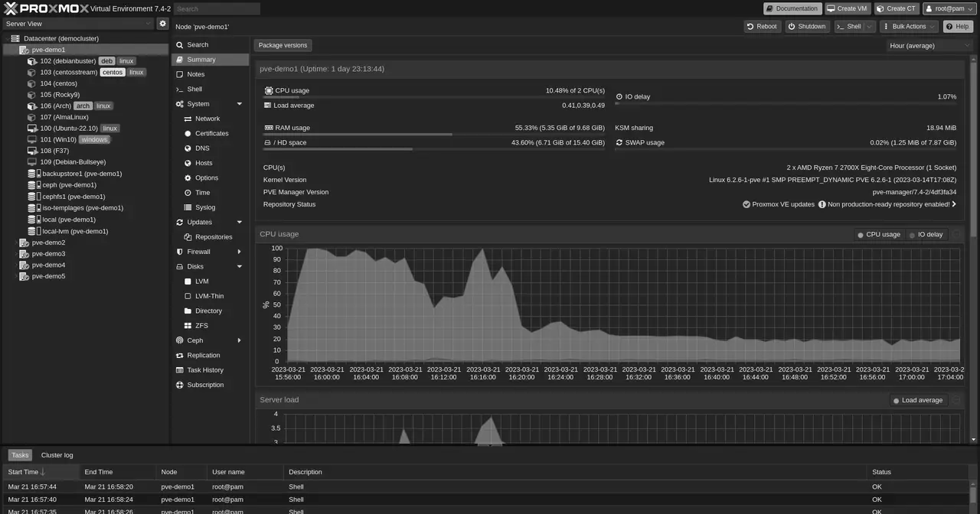
Task: Click the top Search input field
Action: coord(217,8)
